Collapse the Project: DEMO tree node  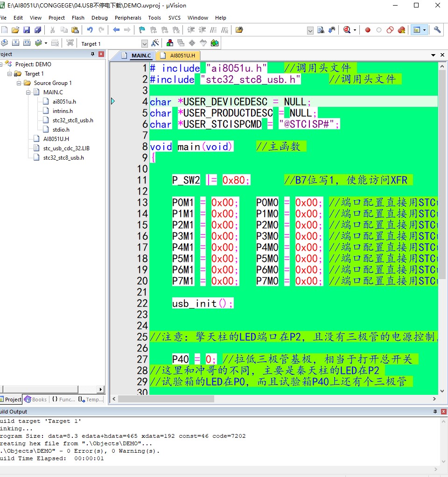click(1, 64)
